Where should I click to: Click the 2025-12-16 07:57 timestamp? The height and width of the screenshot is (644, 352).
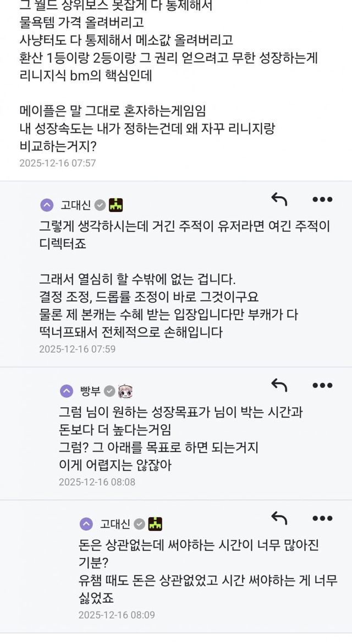[x=58, y=163]
